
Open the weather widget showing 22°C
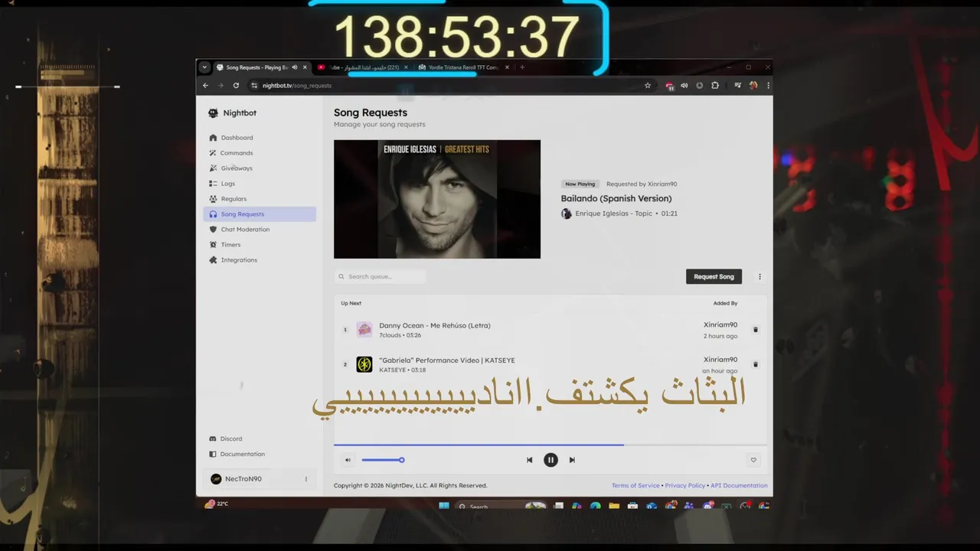click(217, 504)
